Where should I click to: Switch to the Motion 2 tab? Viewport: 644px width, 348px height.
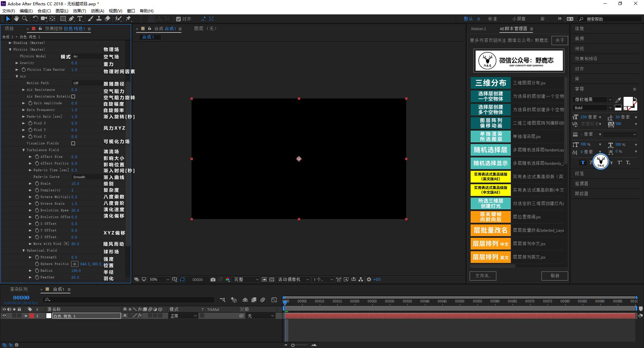coord(478,29)
